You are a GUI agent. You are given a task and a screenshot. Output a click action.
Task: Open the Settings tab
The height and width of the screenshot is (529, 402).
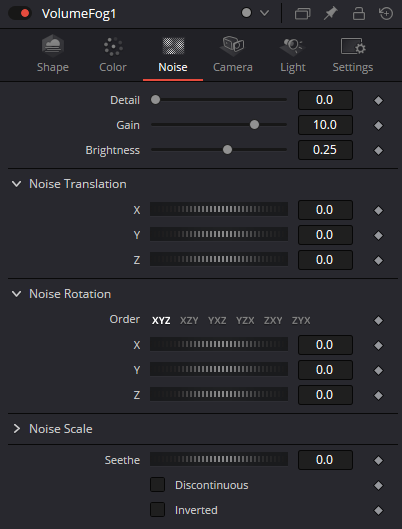tap(353, 55)
